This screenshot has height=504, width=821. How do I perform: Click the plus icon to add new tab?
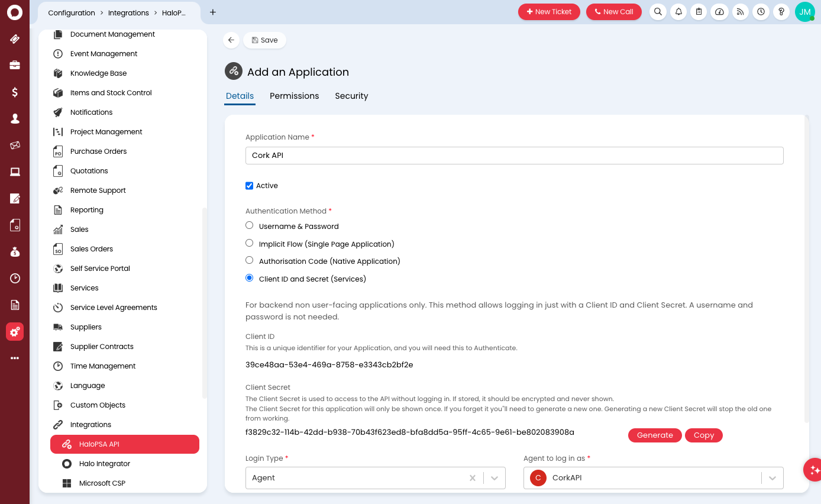213,12
